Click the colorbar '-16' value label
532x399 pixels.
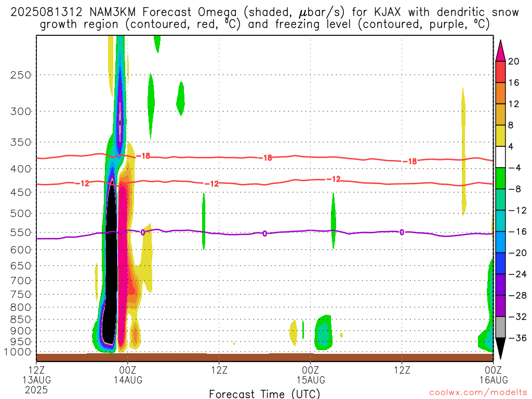point(517,231)
